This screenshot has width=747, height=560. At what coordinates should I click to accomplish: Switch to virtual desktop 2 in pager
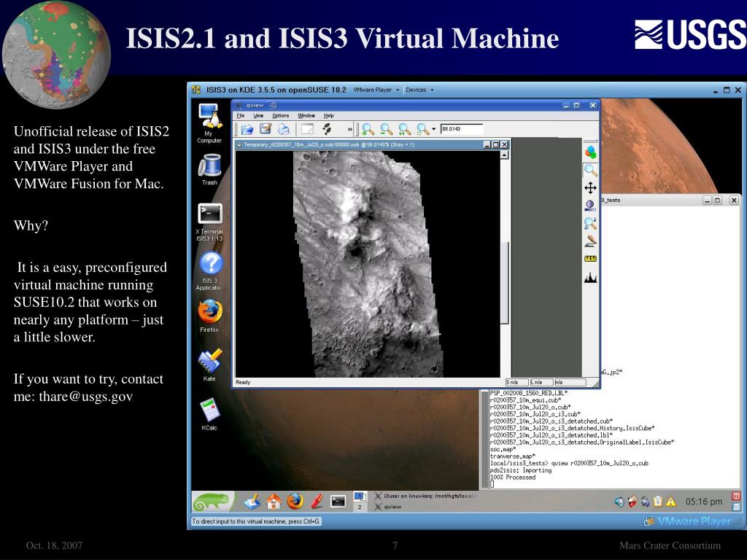[360, 507]
